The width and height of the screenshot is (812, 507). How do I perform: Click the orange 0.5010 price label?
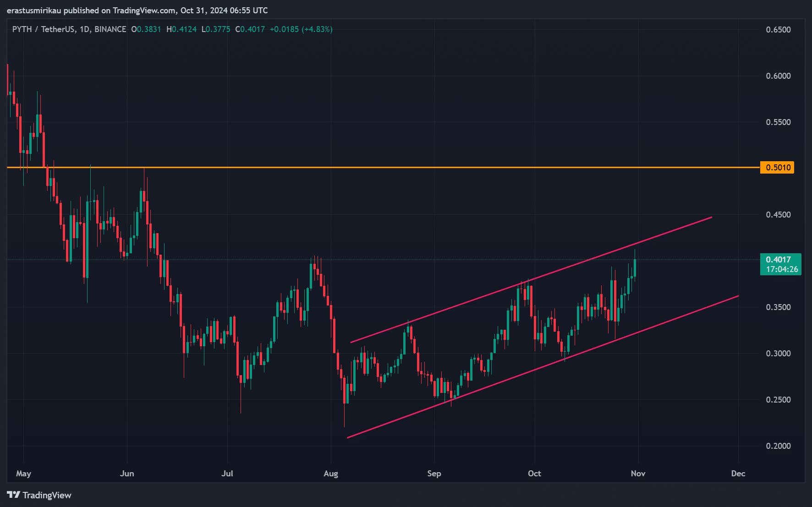click(777, 168)
